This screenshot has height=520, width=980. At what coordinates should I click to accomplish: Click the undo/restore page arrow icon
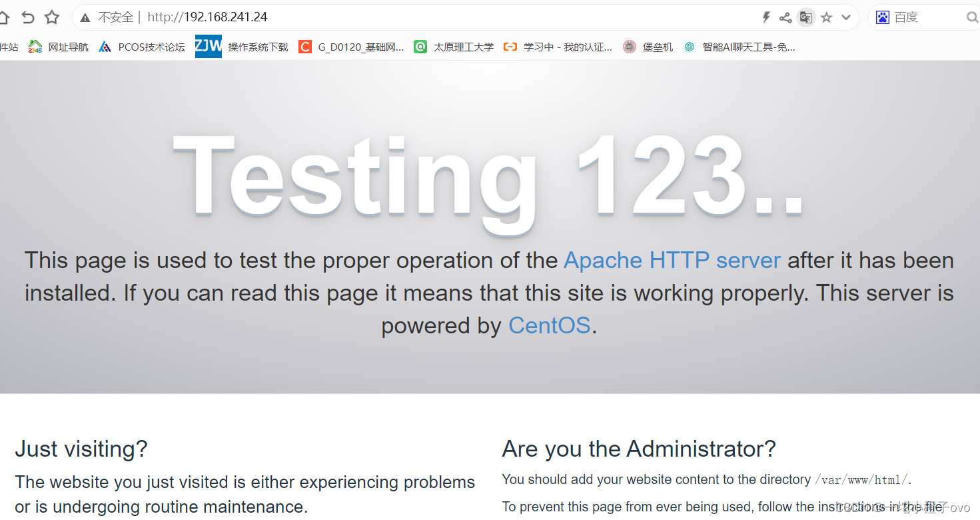click(x=27, y=17)
